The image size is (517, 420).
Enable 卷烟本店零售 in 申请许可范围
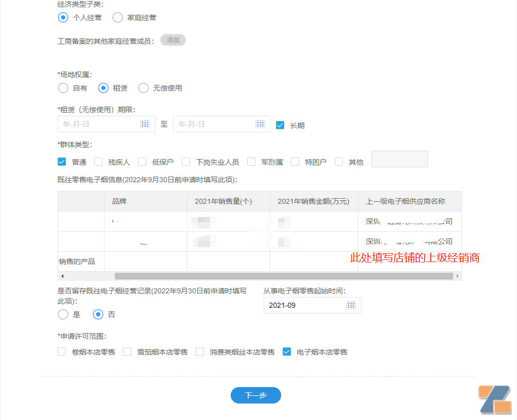click(62, 352)
